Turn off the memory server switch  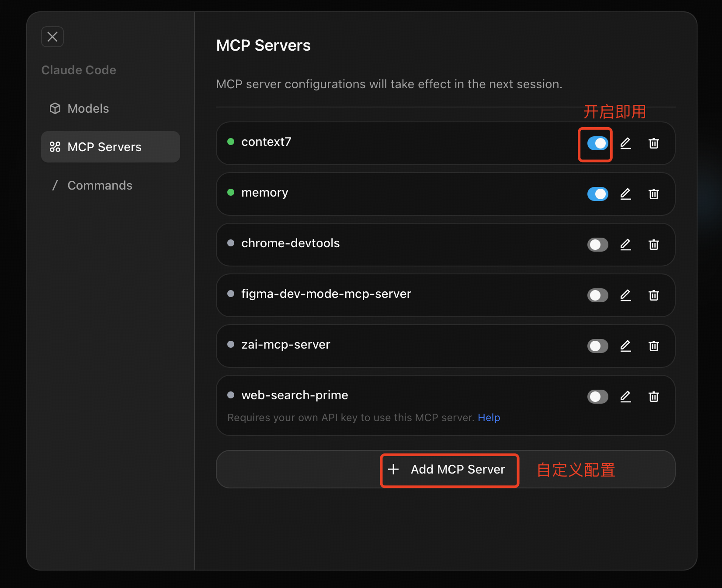(597, 194)
